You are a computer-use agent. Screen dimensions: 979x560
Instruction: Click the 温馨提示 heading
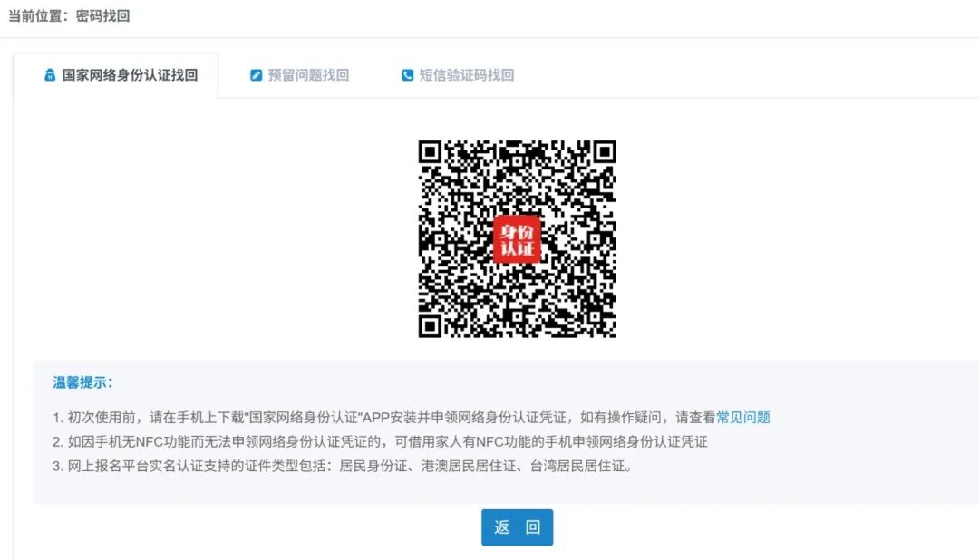click(82, 382)
